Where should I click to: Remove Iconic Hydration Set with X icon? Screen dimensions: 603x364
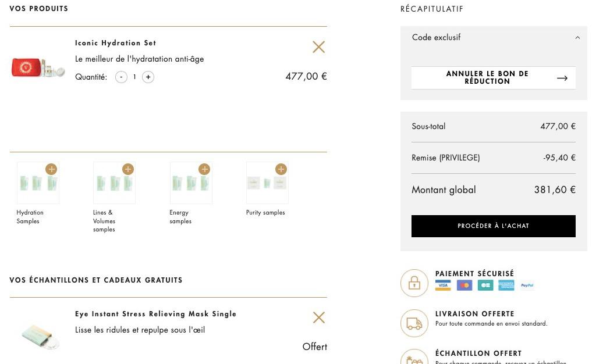coord(318,47)
